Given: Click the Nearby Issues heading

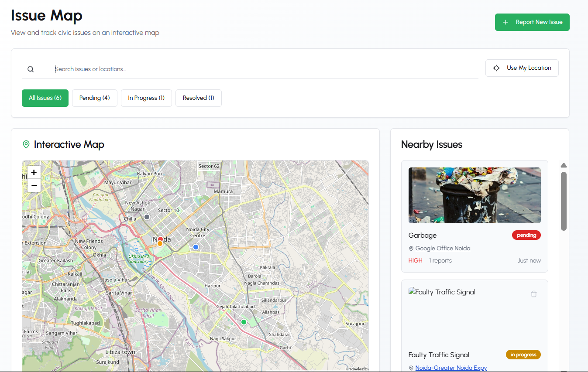Looking at the screenshot, I should point(432,144).
